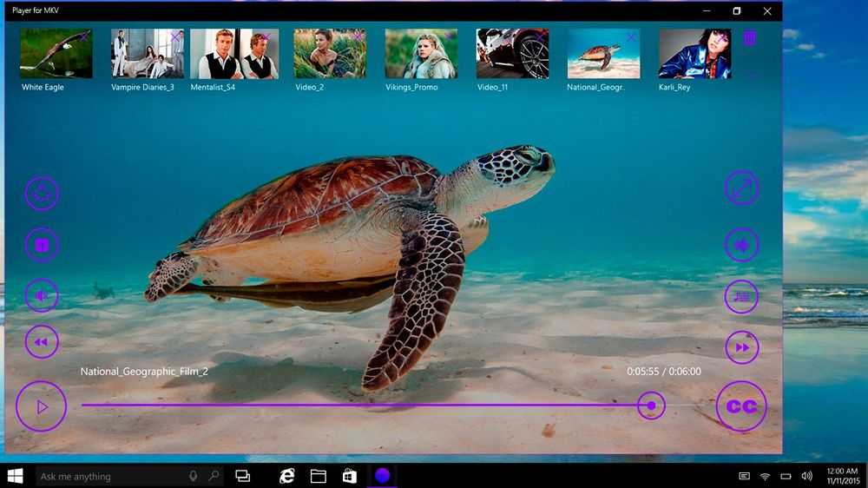Stop playback with the square stop button
Screen dimensions: 868x488
coord(42,245)
